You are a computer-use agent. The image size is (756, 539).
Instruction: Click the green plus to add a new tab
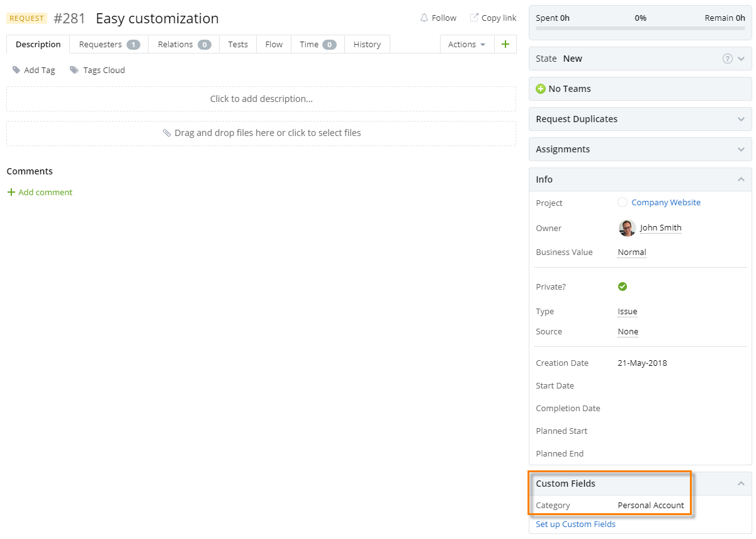click(505, 44)
